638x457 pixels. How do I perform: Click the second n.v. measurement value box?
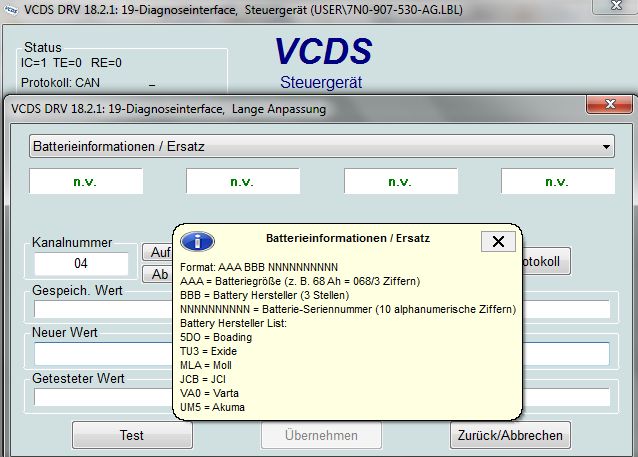(x=243, y=181)
